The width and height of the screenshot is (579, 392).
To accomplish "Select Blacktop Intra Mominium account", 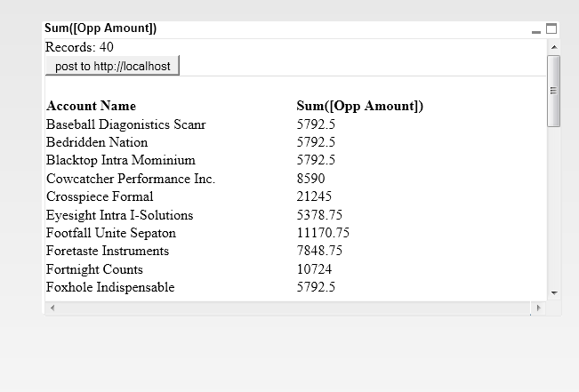I will (x=120, y=161).
